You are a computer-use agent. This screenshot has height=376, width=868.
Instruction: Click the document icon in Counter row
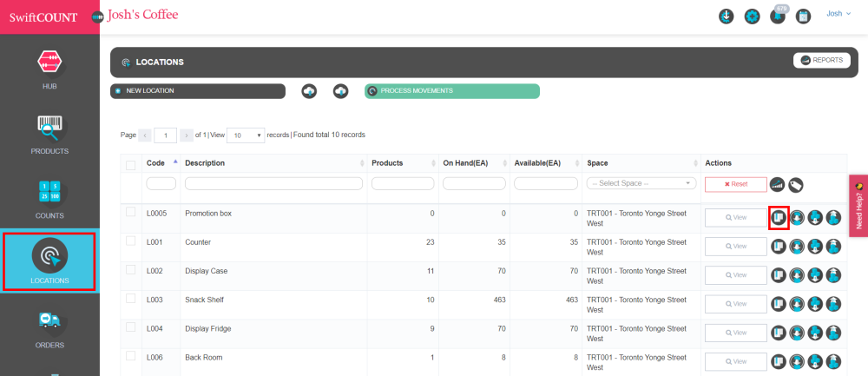779,247
